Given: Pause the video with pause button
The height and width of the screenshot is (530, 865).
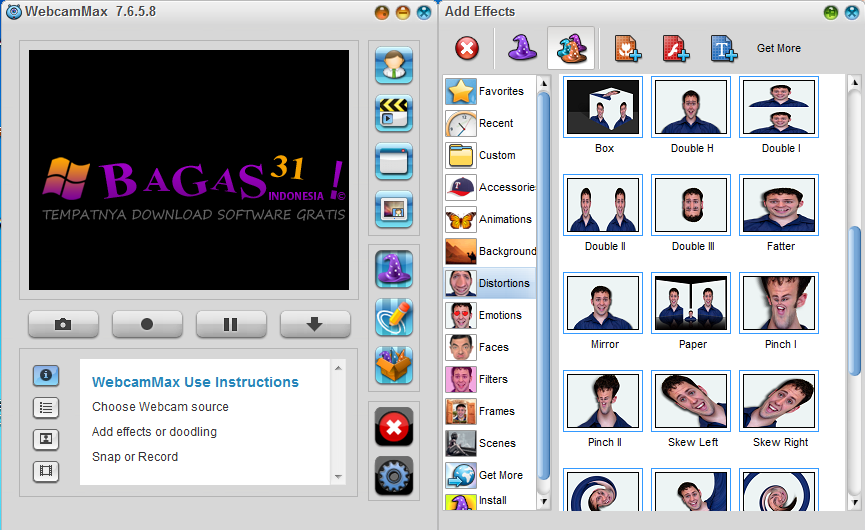Looking at the screenshot, I should (231, 324).
